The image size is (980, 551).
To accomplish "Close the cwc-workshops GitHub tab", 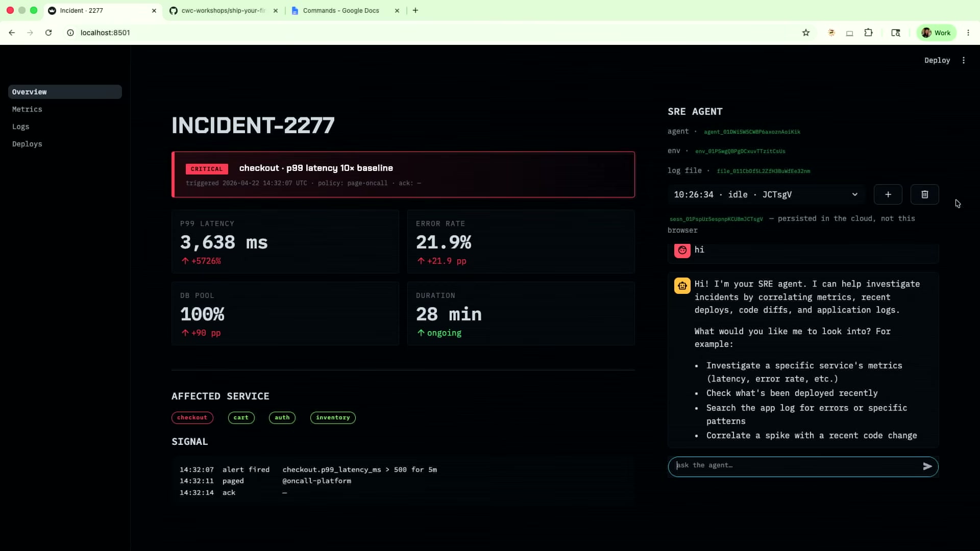I will 276,10.
